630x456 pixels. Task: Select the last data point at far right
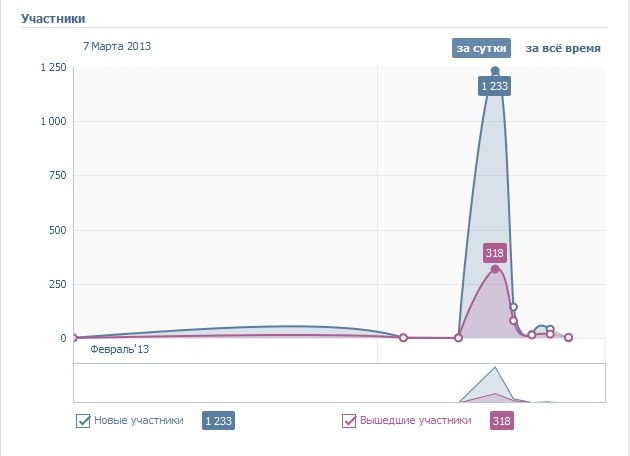568,337
